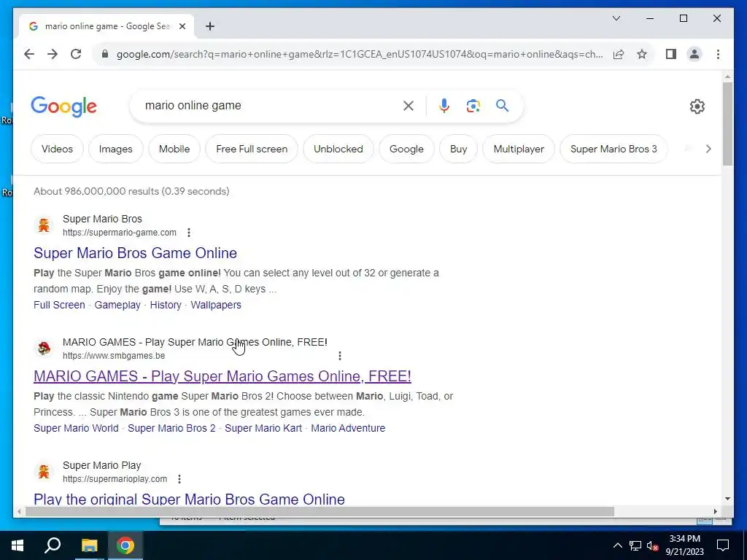Reload the page with the refresh icon
The height and width of the screenshot is (560, 747).
76,54
